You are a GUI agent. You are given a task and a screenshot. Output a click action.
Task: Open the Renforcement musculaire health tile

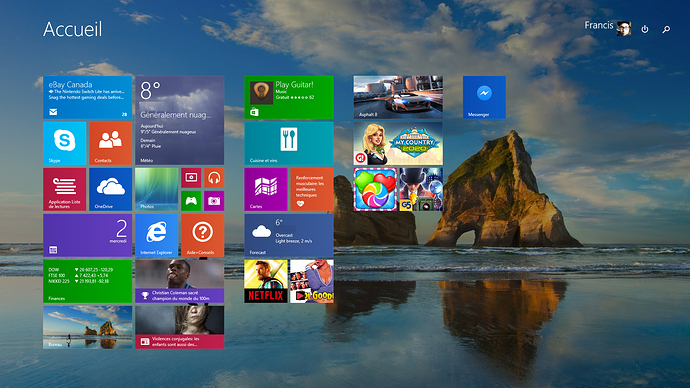tap(312, 189)
